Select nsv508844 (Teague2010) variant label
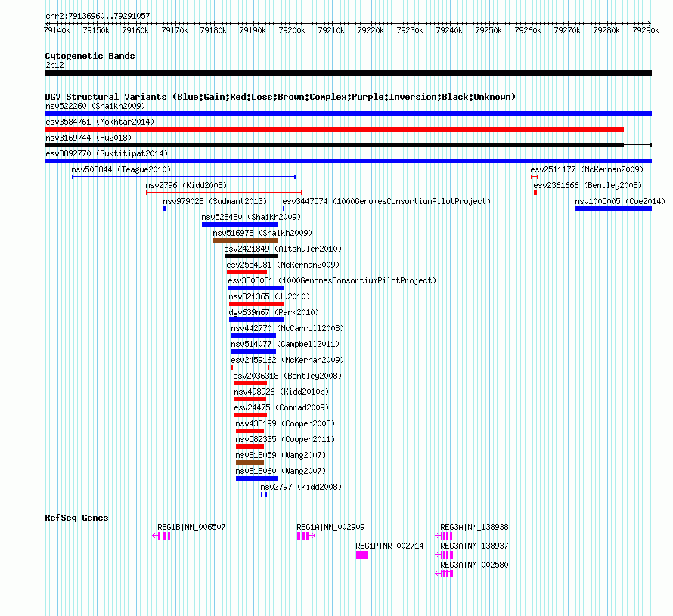 [121, 169]
